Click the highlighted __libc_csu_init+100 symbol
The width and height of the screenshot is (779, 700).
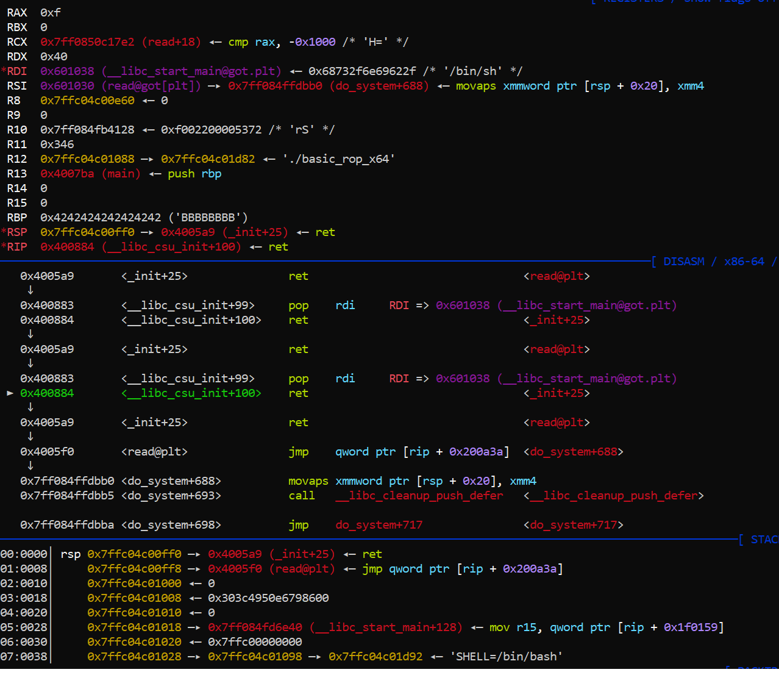(x=191, y=393)
